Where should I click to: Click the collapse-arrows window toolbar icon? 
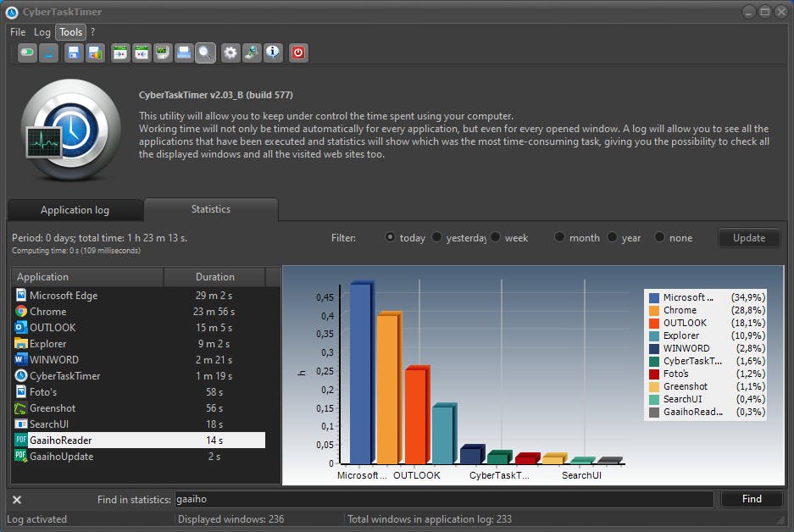(x=142, y=53)
